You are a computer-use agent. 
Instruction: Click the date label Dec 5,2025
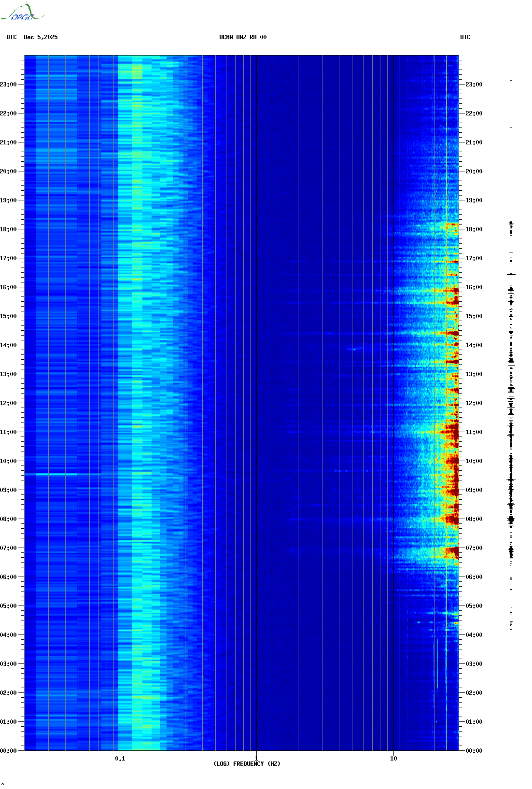[41, 37]
